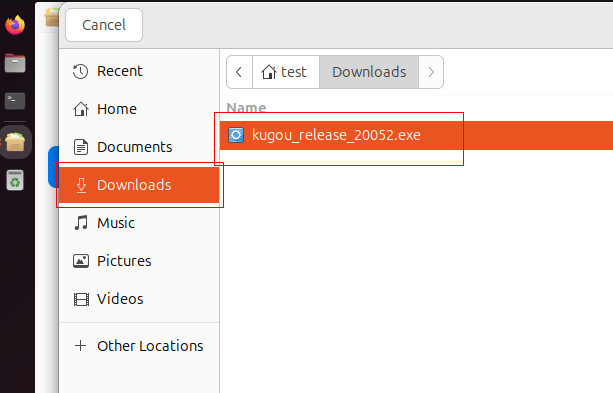The width and height of the screenshot is (613, 393).
Task: Open Terminal from the dock
Action: pyautogui.click(x=15, y=101)
